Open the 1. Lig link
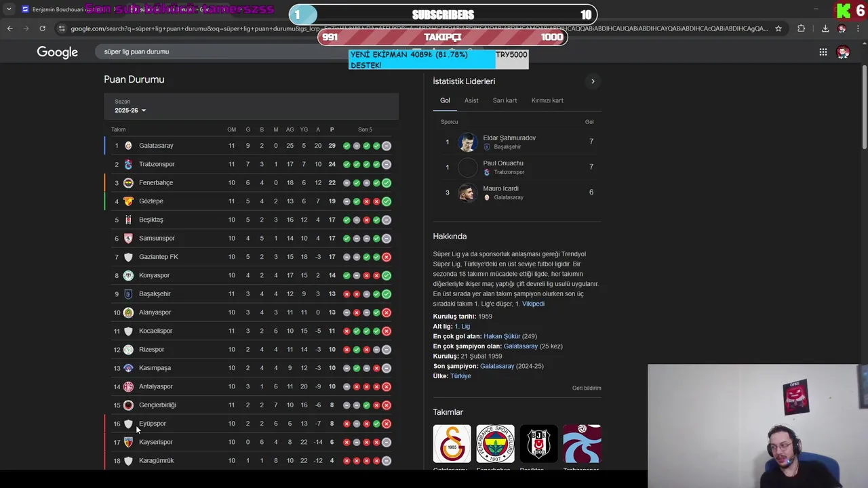This screenshot has width=868, height=488. [462, 327]
